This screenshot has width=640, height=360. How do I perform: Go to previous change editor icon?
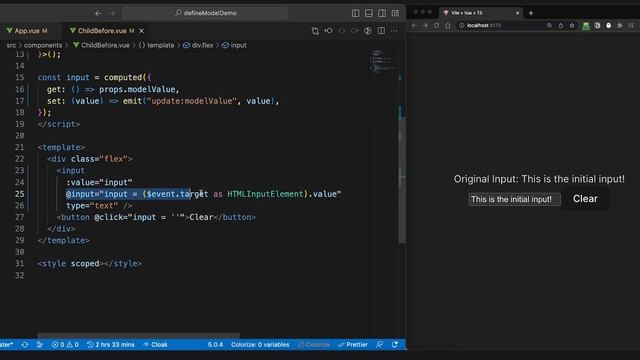point(328,31)
